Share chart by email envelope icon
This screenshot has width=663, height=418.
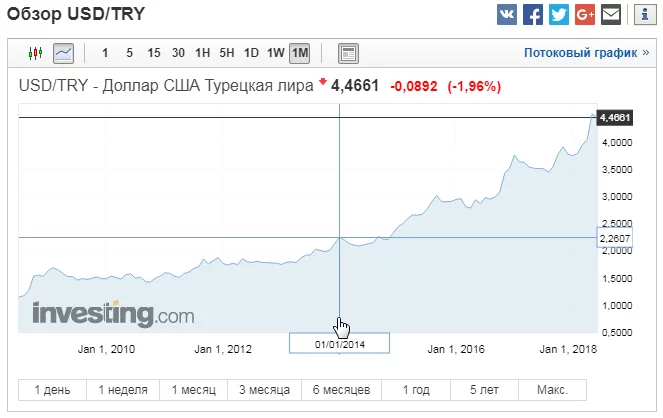[x=611, y=15]
